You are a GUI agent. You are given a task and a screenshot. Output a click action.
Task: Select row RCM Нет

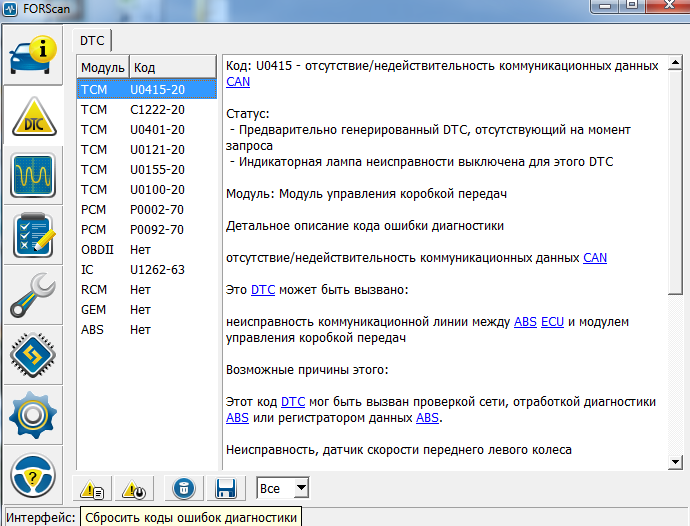(x=147, y=290)
